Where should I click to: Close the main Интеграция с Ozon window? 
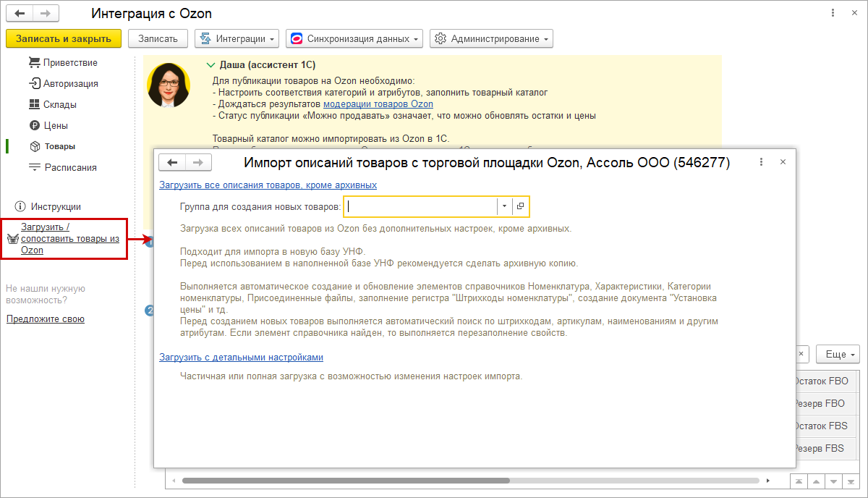pyautogui.click(x=854, y=14)
